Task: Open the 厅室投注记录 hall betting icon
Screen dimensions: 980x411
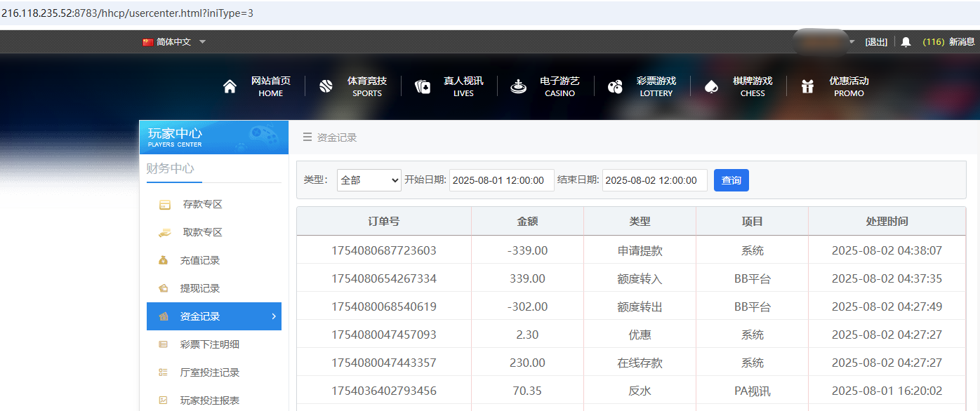Action: click(163, 372)
